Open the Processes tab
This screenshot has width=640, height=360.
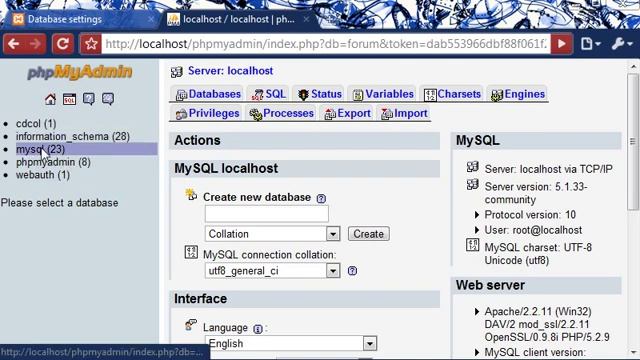point(281,113)
